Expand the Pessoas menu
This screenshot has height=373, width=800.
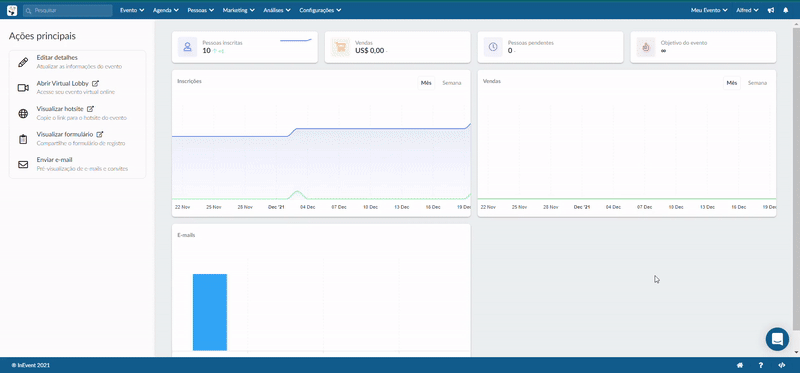click(x=200, y=10)
